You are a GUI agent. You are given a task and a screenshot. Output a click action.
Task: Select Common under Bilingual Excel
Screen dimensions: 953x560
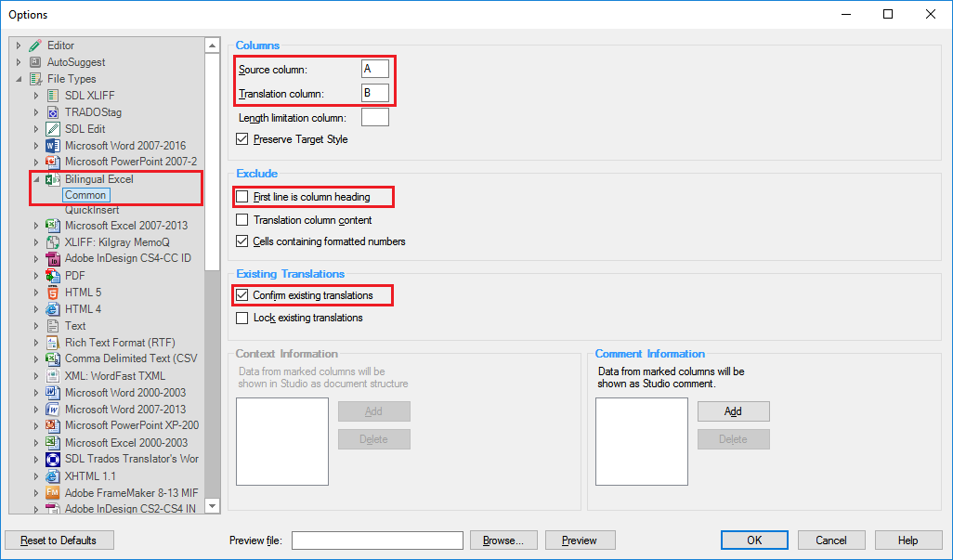85,195
